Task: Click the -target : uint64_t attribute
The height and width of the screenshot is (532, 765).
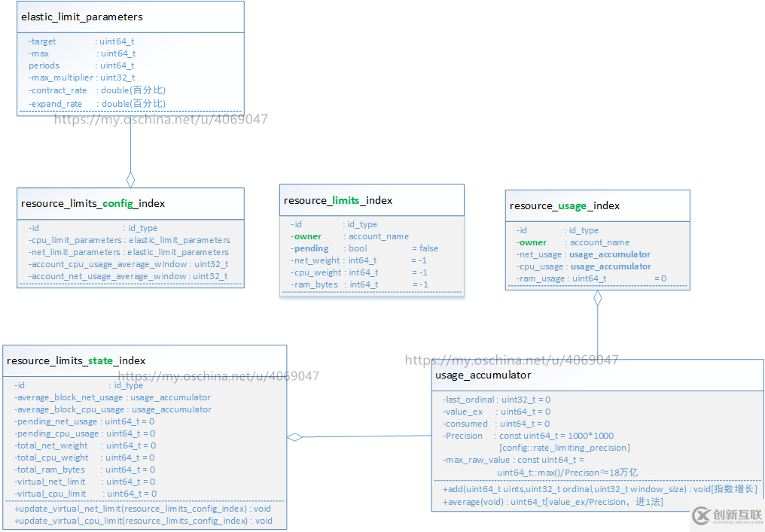Action: [81, 41]
